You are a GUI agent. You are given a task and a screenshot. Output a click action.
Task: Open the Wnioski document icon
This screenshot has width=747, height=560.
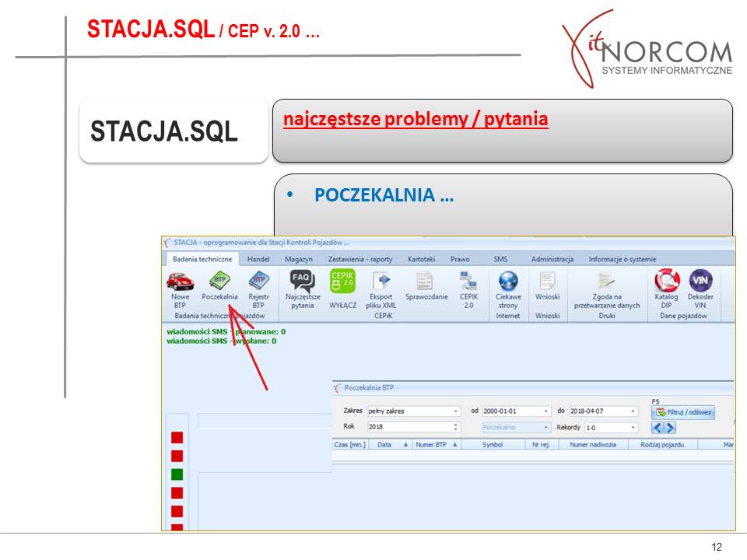coord(547,280)
